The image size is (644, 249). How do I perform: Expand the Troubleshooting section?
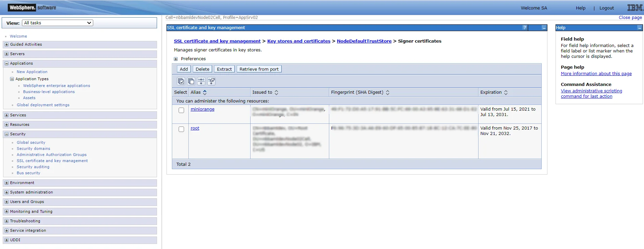pyautogui.click(x=6, y=221)
